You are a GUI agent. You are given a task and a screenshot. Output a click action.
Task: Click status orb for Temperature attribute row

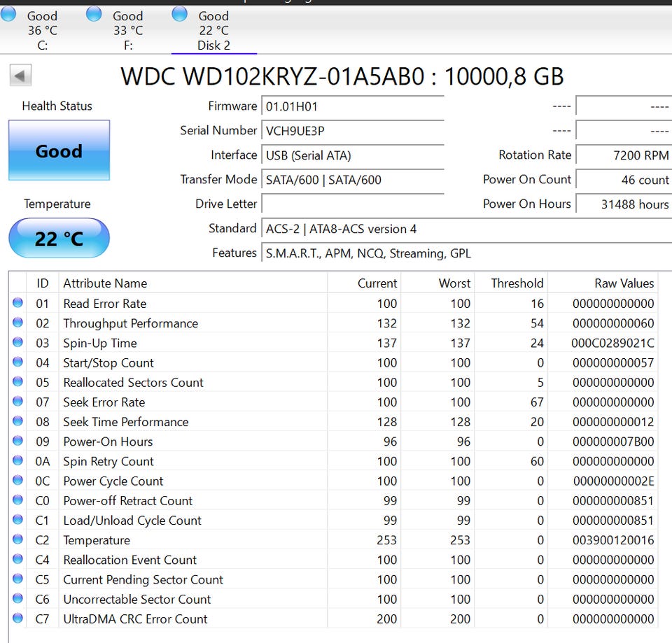pos(17,539)
